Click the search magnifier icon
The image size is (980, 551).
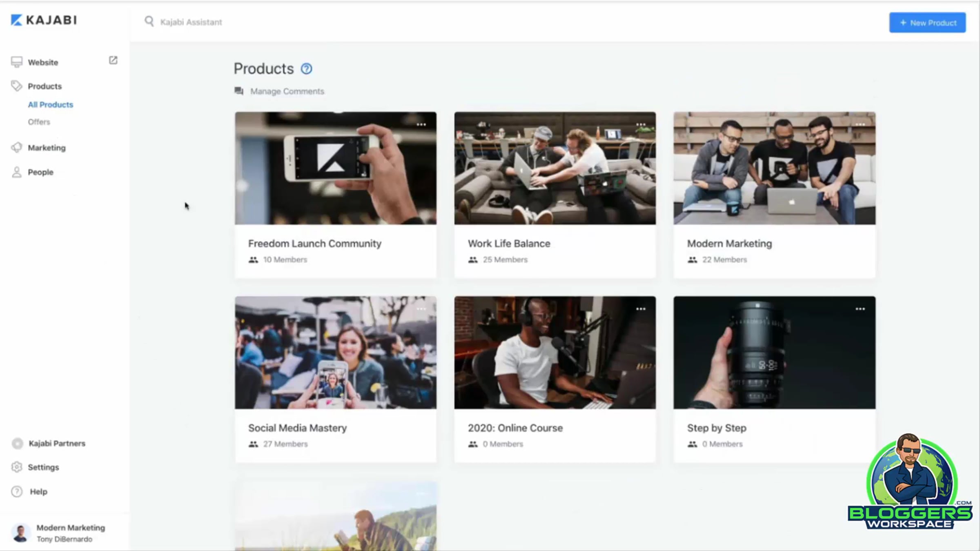[149, 22]
